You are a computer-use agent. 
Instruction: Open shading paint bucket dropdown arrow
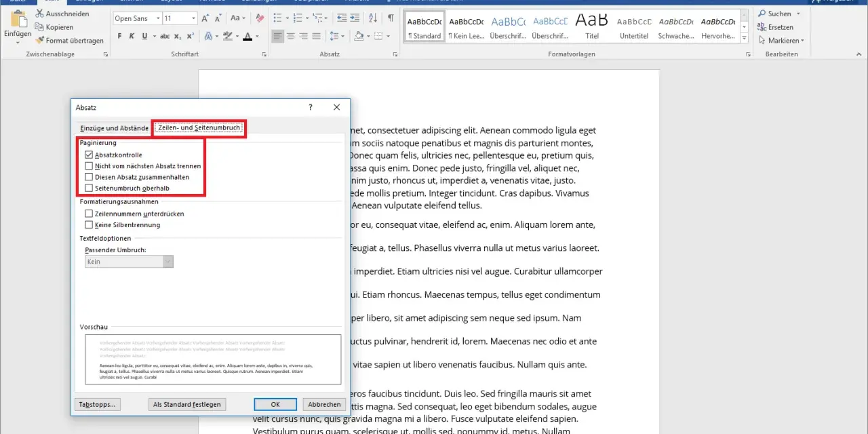[368, 36]
